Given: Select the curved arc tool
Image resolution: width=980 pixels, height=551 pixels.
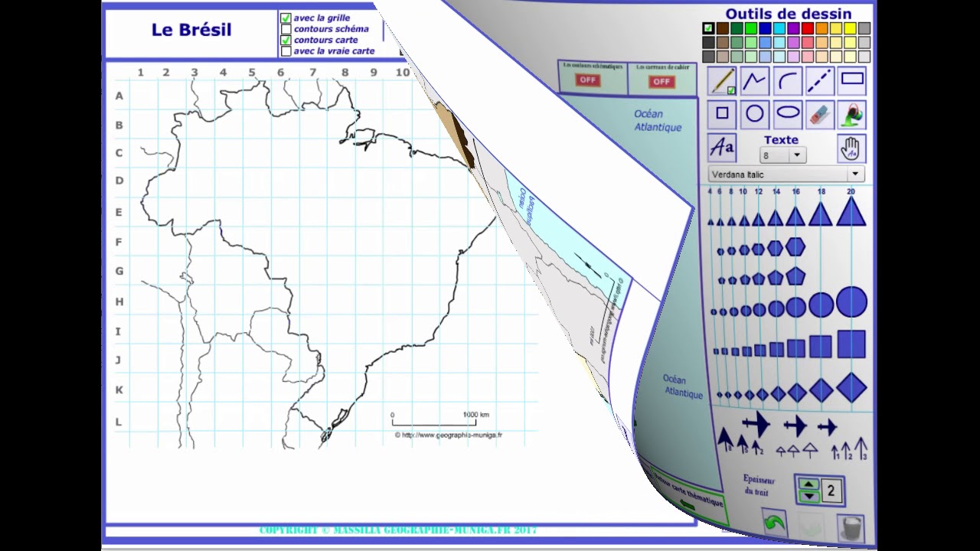Looking at the screenshot, I should click(788, 81).
